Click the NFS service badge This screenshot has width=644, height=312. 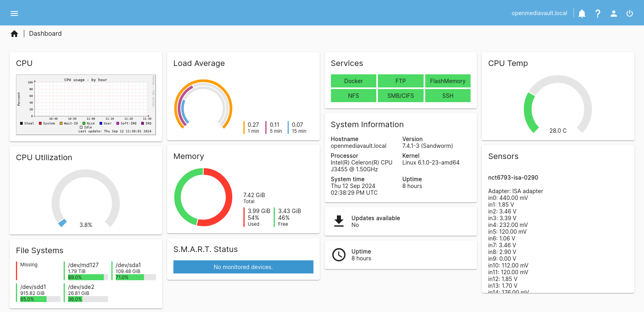tap(353, 96)
